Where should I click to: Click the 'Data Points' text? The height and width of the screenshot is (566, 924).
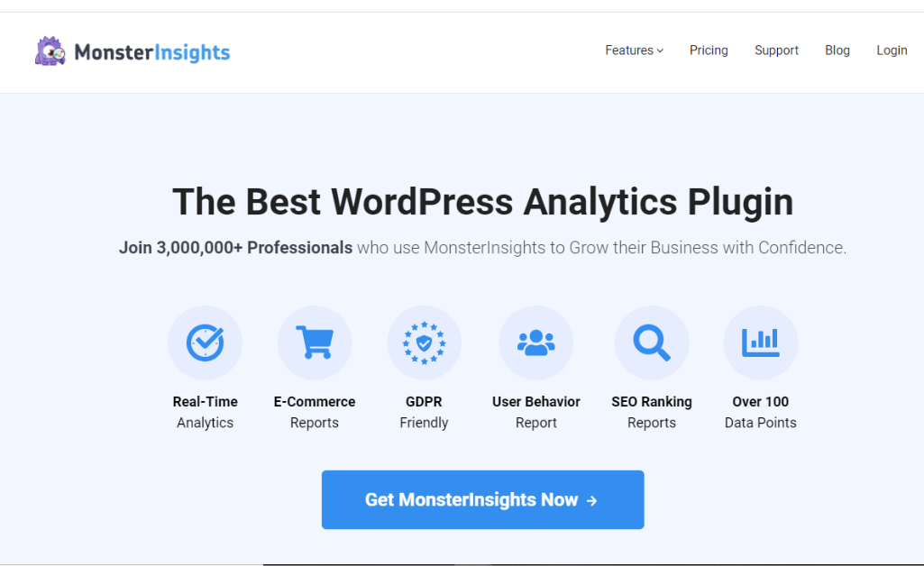pos(760,423)
